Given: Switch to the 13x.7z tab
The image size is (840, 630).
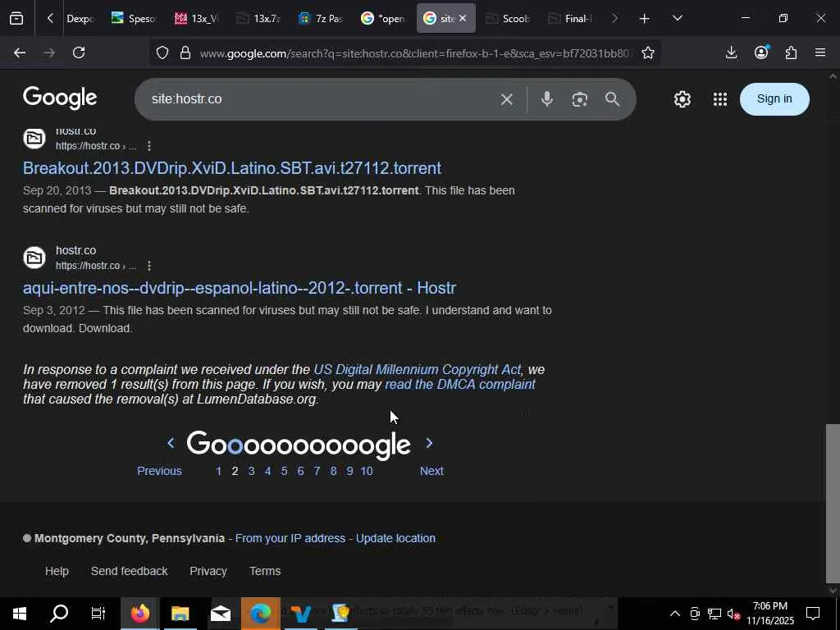Looking at the screenshot, I should pos(259,19).
